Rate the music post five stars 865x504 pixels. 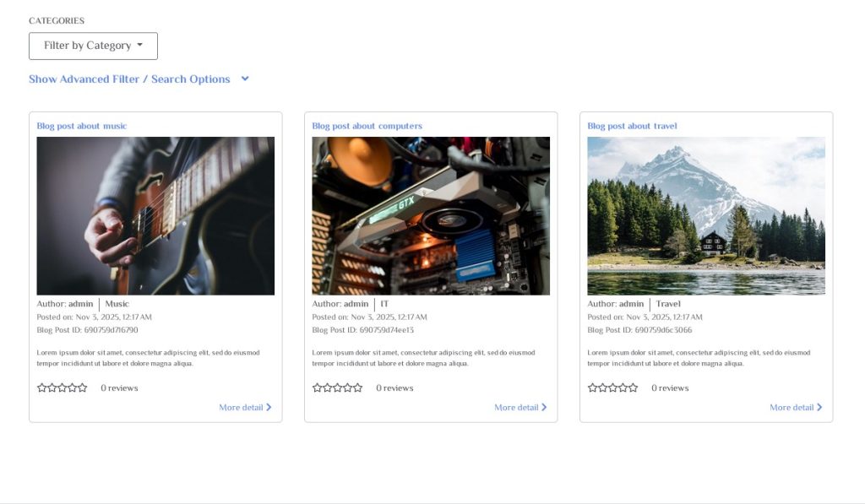tap(83, 388)
